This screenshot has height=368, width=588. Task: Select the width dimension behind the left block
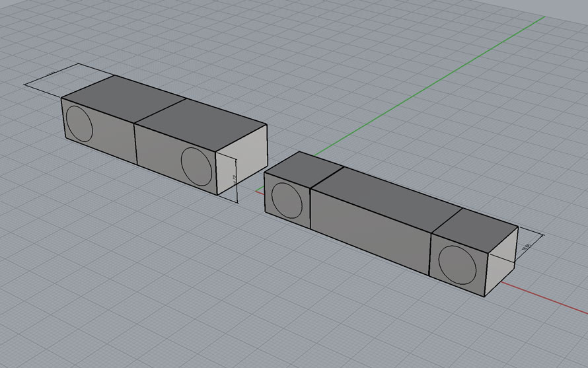pyautogui.click(x=52, y=73)
